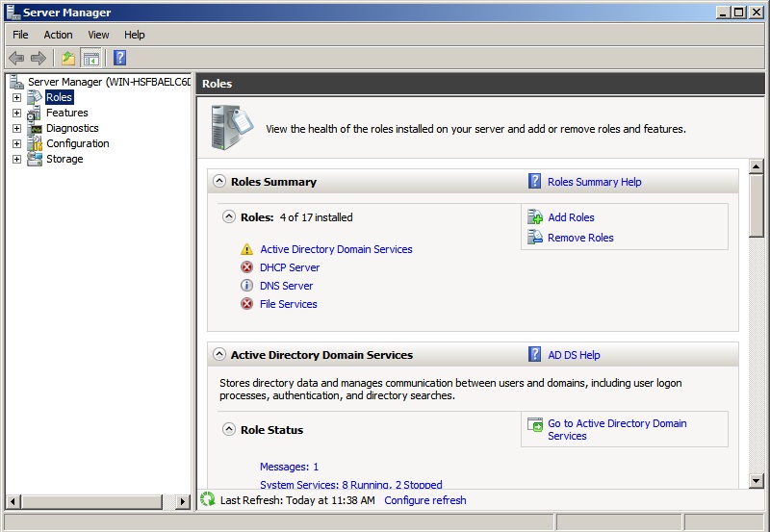
Task: Click the Roles tree icon
Action: [35, 97]
